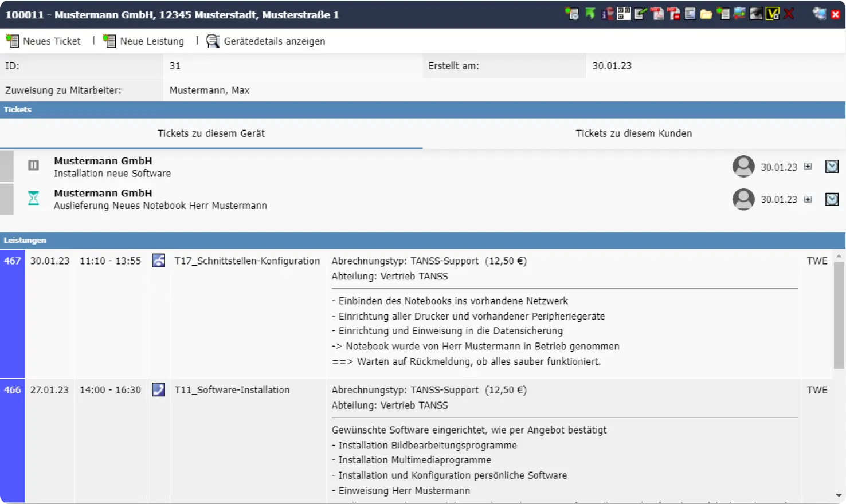Click T11_Software-Installation text
Viewport: 846px width, 504px height.
pyautogui.click(x=232, y=389)
